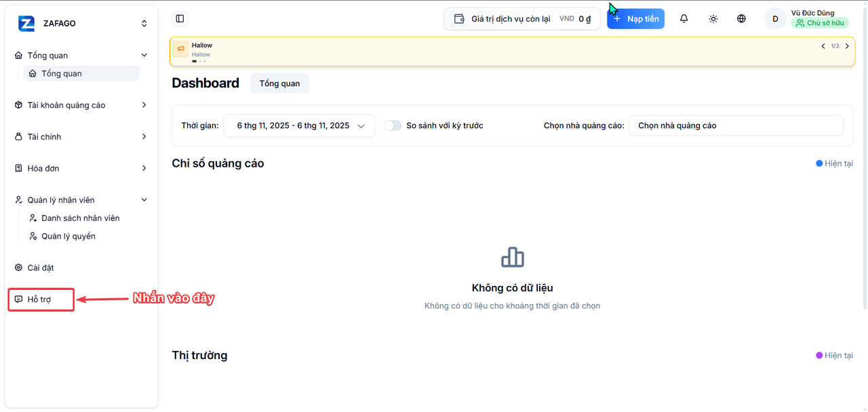Click the cube icon for Tài khoản quảng cáo
The height and width of the screenshot is (412, 868).
pyautogui.click(x=18, y=105)
